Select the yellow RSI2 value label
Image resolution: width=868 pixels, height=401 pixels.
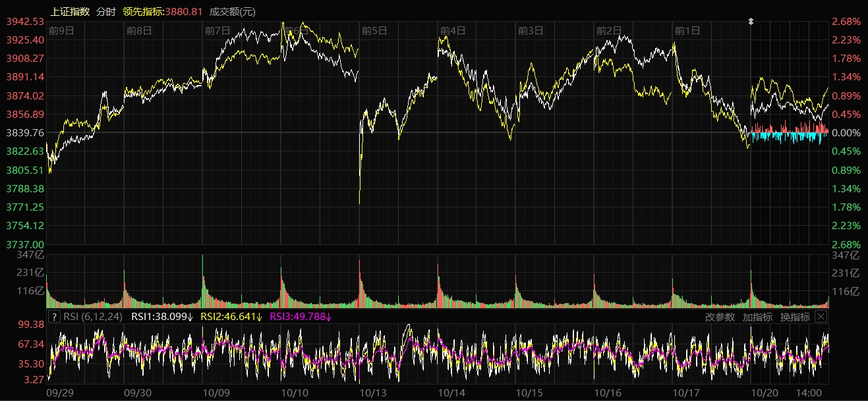[231, 317]
